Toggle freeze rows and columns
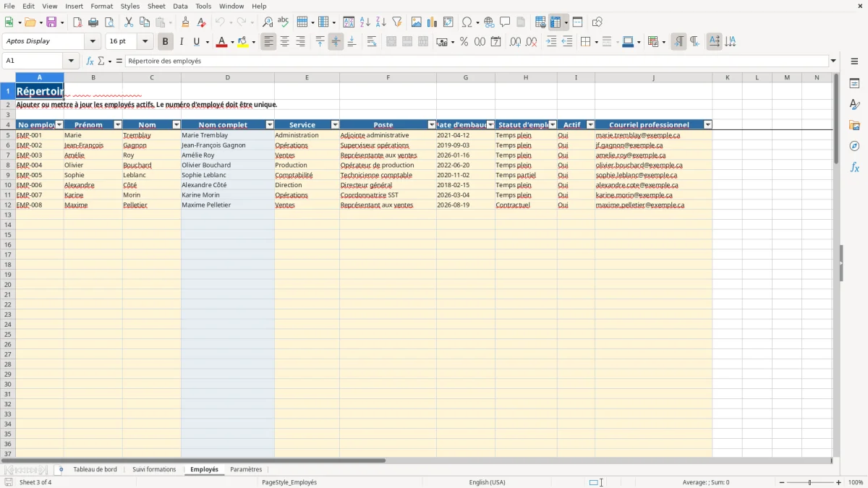Viewport: 868px width, 488px height. (556, 22)
